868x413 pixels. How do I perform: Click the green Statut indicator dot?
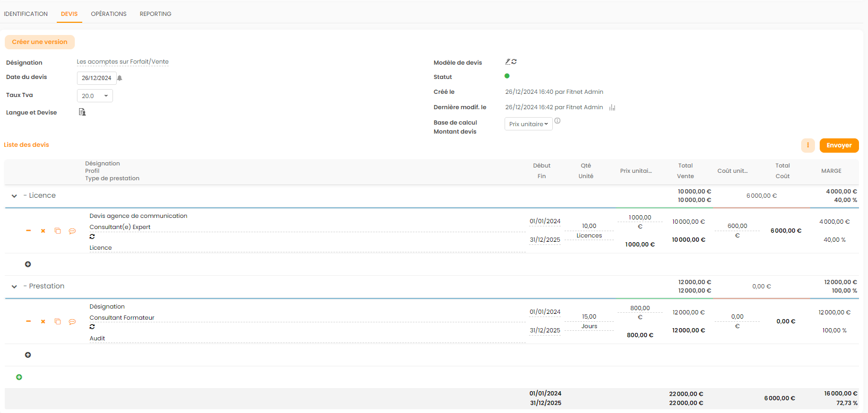507,76
